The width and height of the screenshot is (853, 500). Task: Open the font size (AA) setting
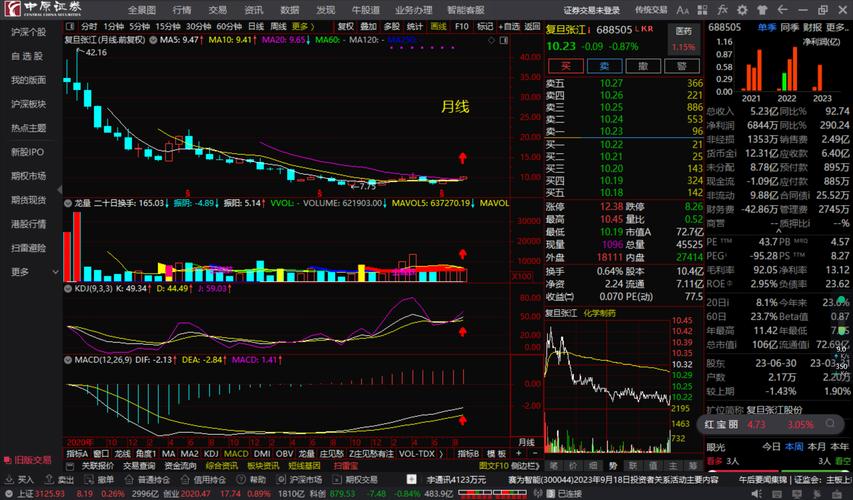[x=683, y=10]
